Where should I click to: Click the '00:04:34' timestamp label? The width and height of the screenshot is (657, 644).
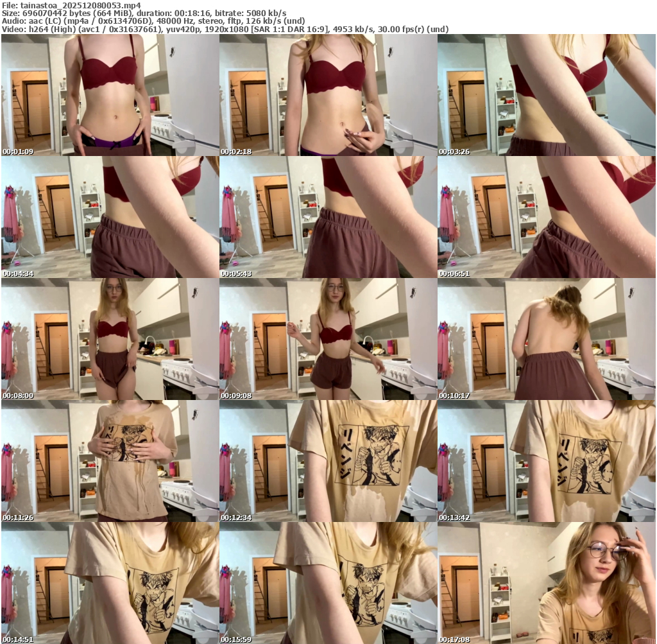[17, 274]
